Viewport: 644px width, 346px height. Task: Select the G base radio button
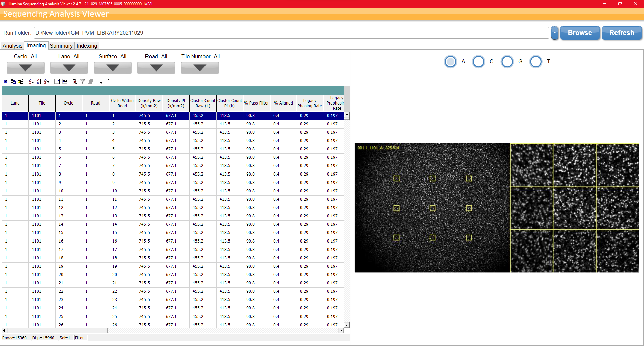pyautogui.click(x=507, y=62)
